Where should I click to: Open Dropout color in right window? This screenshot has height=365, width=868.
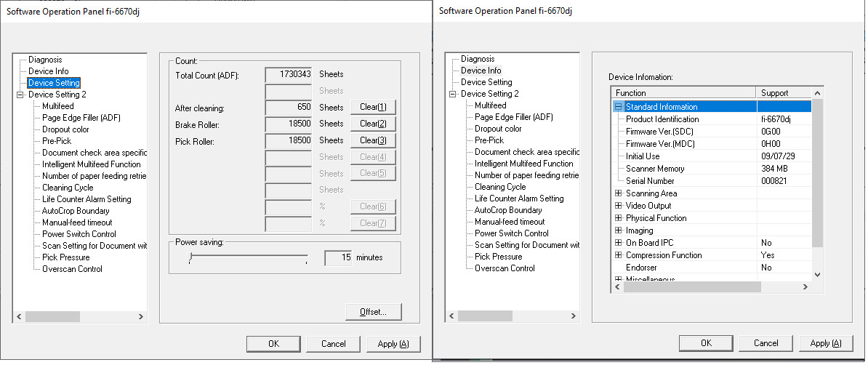498,129
